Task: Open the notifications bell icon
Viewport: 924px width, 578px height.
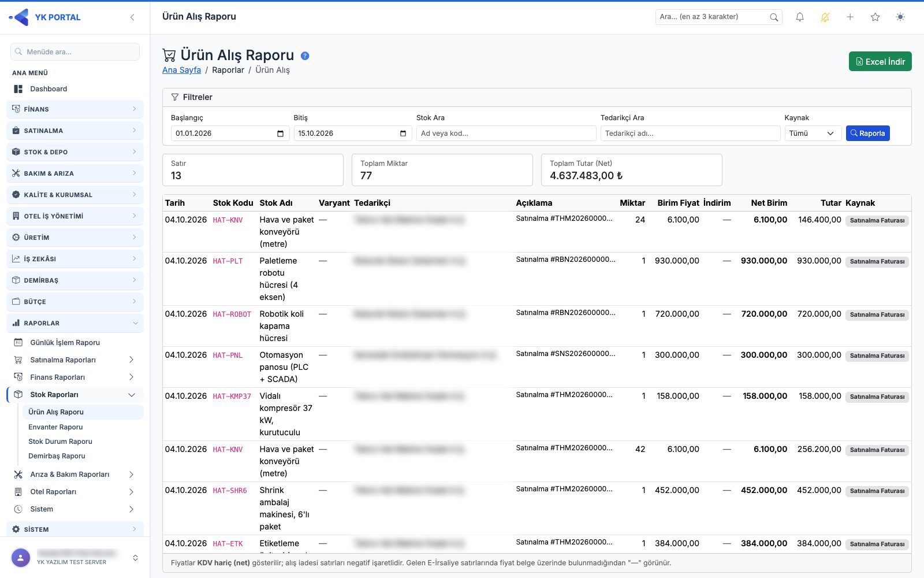Action: (x=800, y=17)
